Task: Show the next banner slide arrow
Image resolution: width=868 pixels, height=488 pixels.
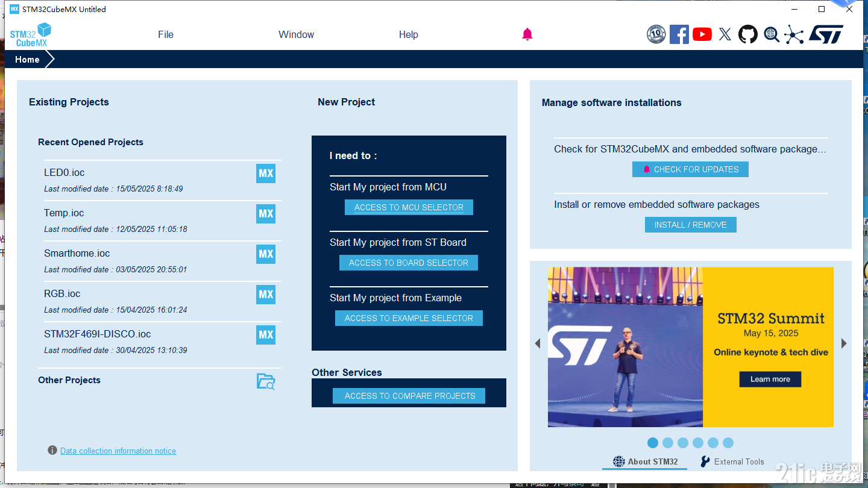Action: tap(844, 343)
